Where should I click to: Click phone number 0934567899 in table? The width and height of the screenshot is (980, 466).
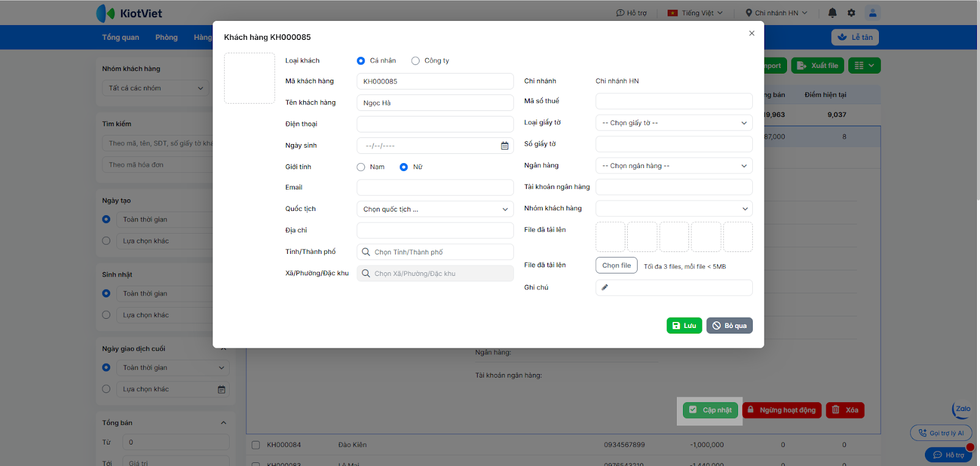tap(624, 445)
